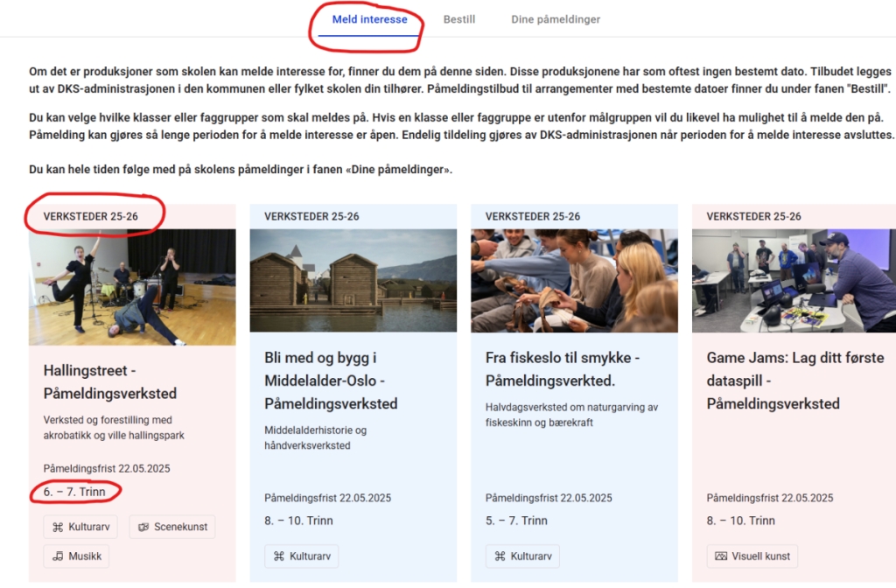Image resolution: width=896 pixels, height=588 pixels.
Task: Open Fra fiskeslo til smykke title
Action: coord(563,369)
